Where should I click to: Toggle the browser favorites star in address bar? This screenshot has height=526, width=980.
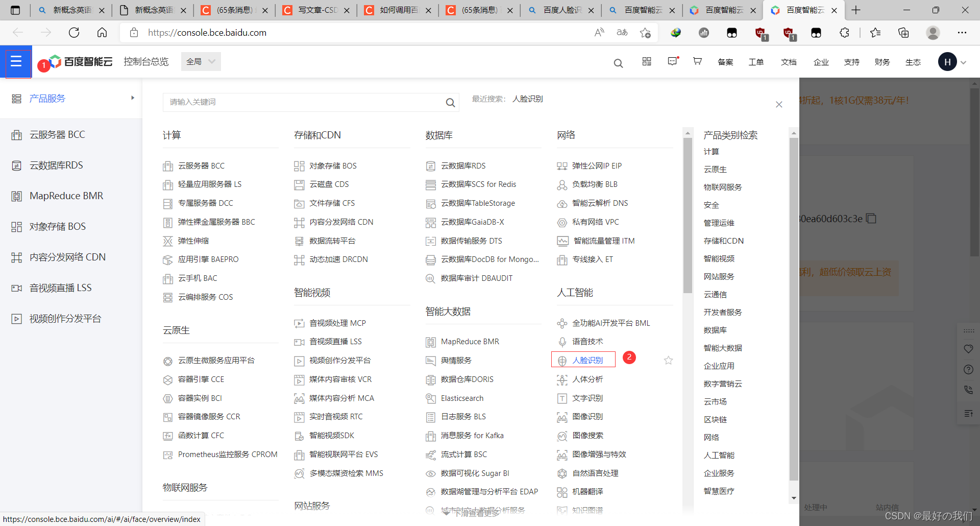tap(645, 32)
